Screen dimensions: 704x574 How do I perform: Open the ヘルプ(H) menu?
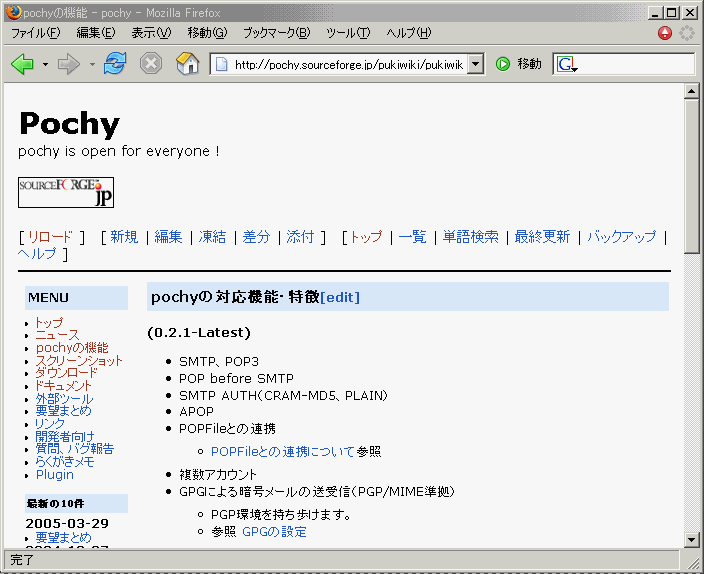pyautogui.click(x=409, y=33)
